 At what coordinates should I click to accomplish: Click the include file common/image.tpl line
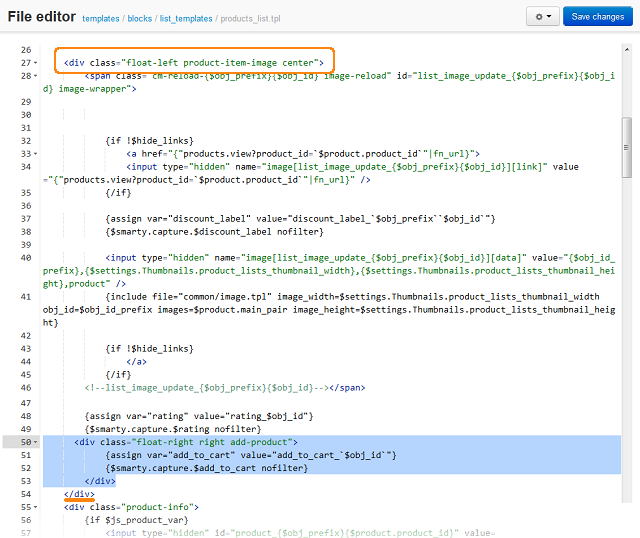point(329,309)
